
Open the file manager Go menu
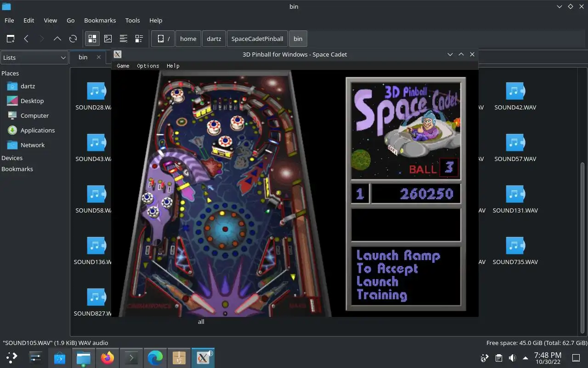70,20
